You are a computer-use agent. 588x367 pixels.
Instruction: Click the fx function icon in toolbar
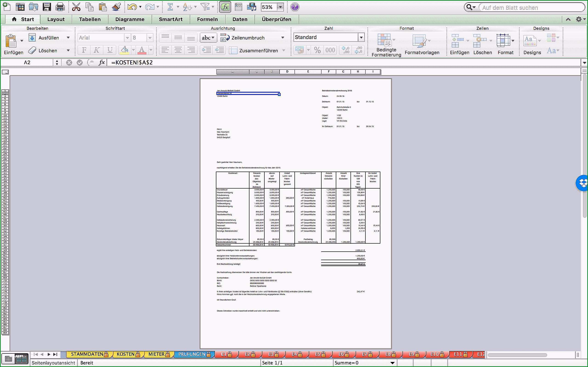(x=225, y=7)
